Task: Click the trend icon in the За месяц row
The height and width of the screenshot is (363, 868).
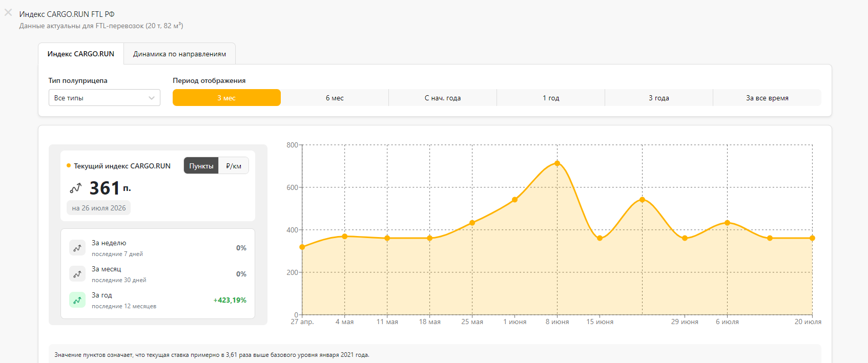Action: point(77,274)
